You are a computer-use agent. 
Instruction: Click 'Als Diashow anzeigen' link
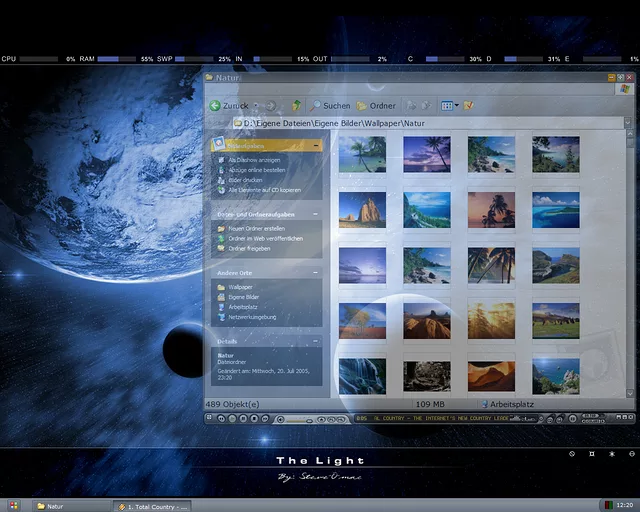[x=253, y=160]
